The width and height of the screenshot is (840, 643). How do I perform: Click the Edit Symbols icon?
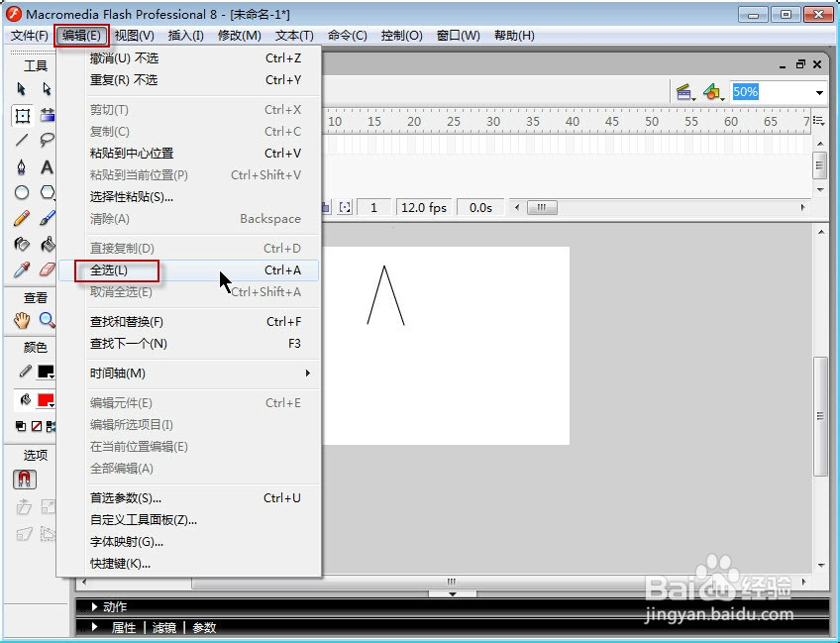[713, 92]
